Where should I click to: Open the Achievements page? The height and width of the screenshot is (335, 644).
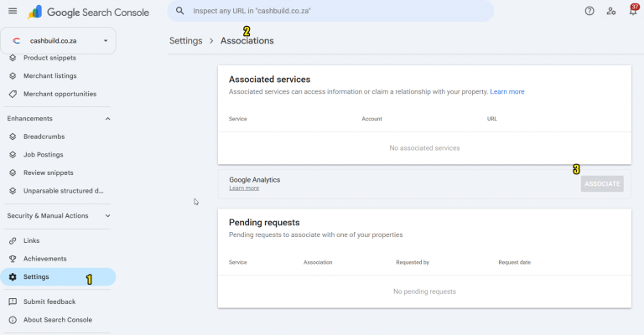click(44, 259)
